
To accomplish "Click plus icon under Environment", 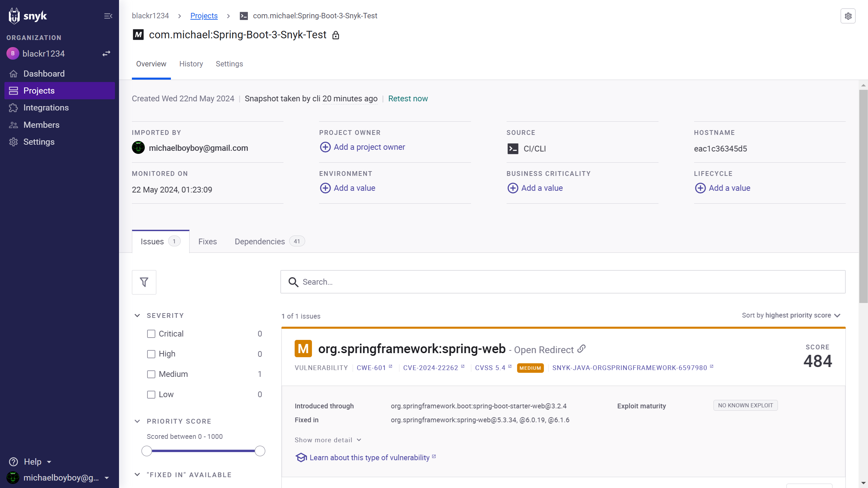I will click(x=325, y=188).
